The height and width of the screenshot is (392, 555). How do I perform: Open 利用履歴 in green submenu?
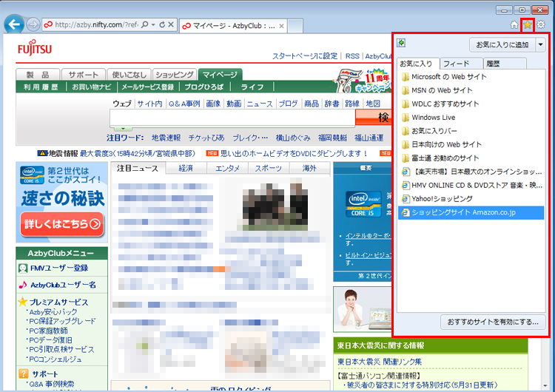pyautogui.click(x=41, y=87)
